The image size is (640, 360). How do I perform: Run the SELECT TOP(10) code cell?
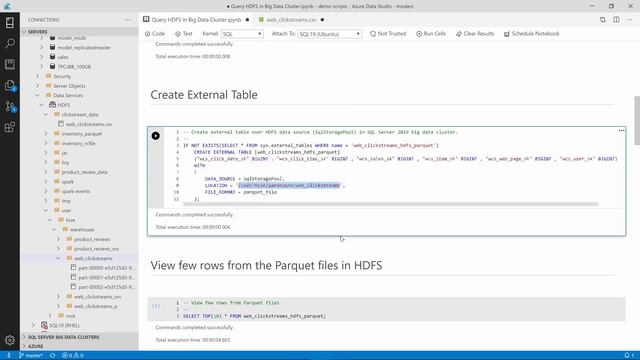click(156, 306)
